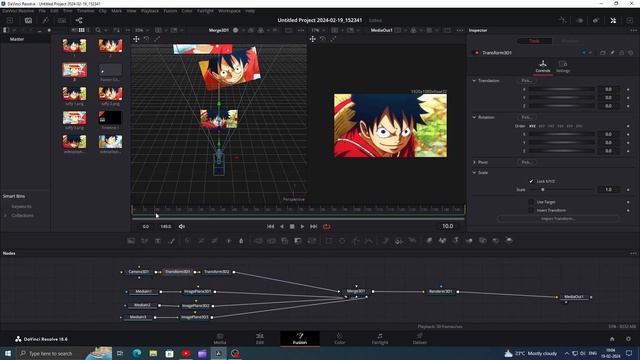
Task: Open the right viewer zoom percentage dropdown
Action: coord(318,30)
